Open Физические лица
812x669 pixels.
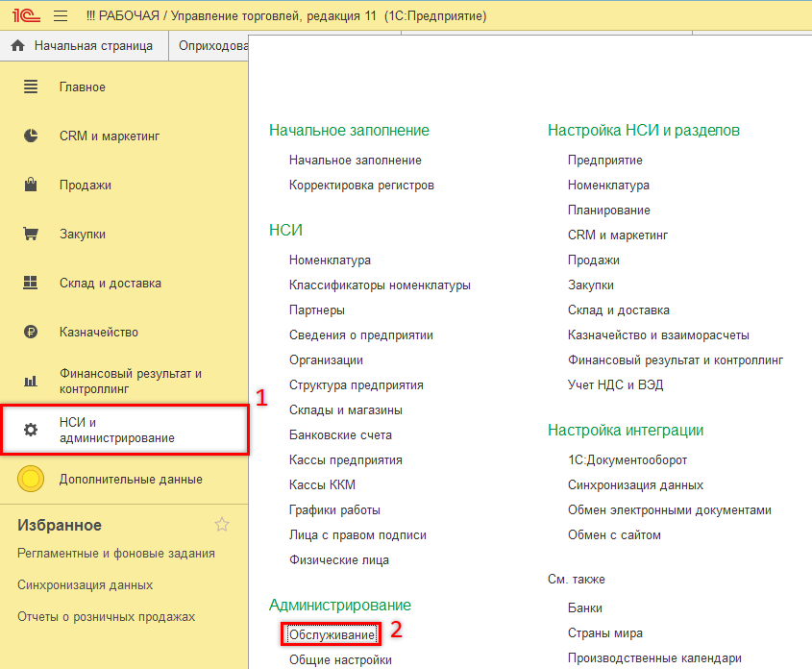338,560
